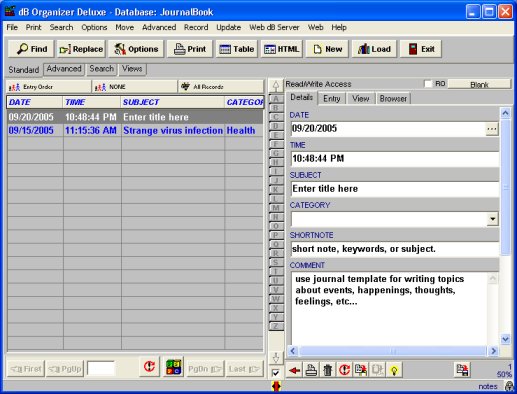Click the PgDn navigation button

205,369
